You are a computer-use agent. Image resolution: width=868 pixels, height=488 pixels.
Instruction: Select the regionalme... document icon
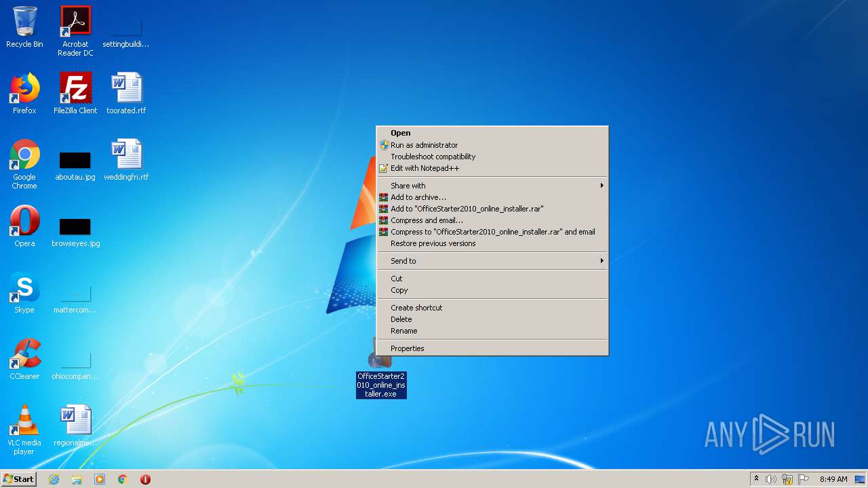click(75, 426)
